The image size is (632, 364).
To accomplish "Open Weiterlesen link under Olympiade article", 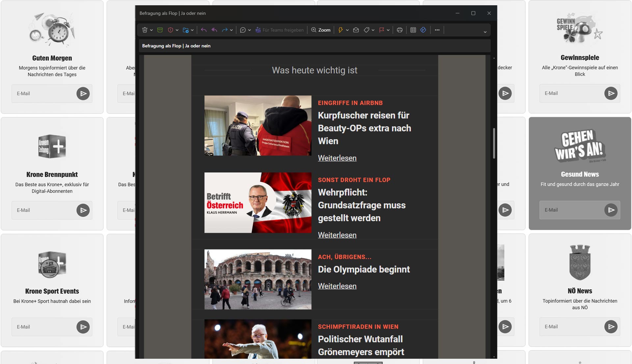I will click(x=337, y=286).
